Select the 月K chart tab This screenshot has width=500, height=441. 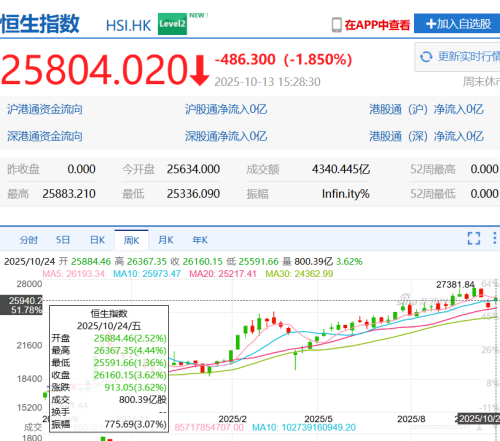tap(166, 240)
